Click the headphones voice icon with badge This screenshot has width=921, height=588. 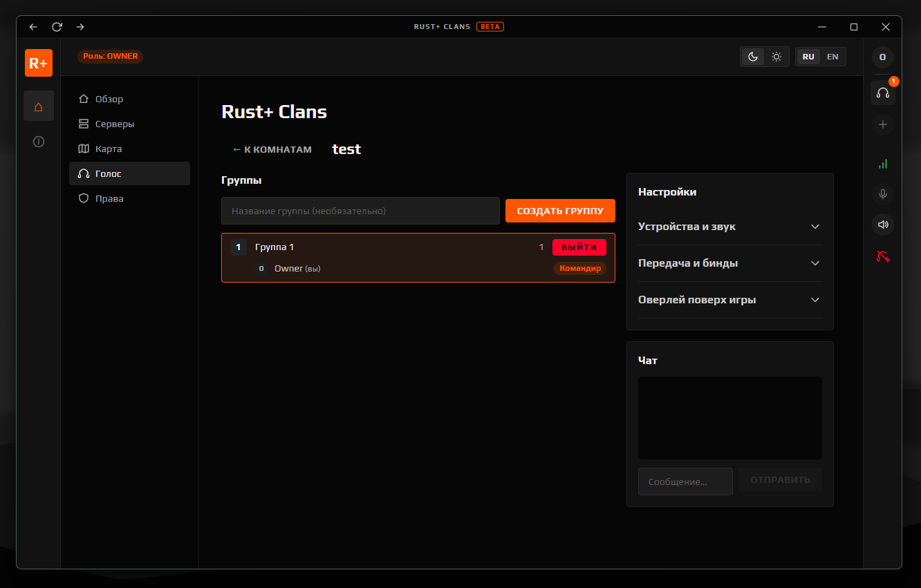882,92
